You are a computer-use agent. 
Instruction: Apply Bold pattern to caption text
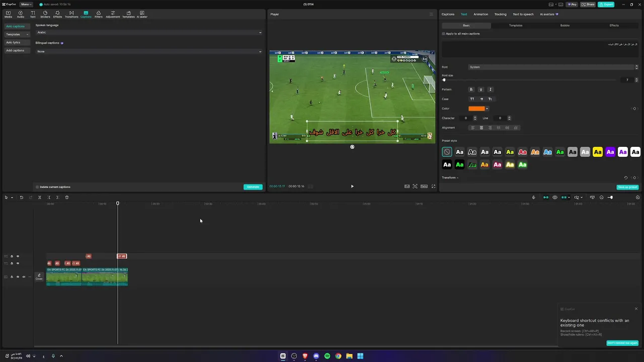471,89
